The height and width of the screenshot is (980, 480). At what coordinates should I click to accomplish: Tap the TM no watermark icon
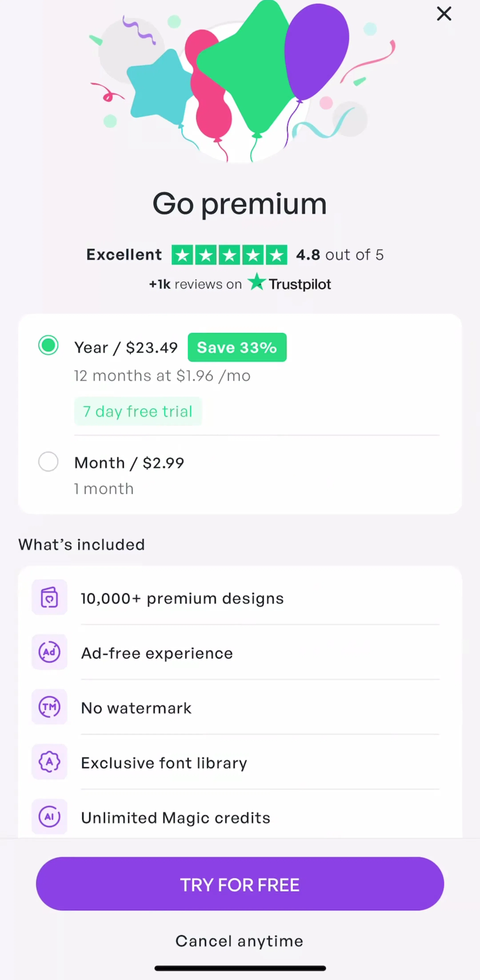pyautogui.click(x=50, y=707)
